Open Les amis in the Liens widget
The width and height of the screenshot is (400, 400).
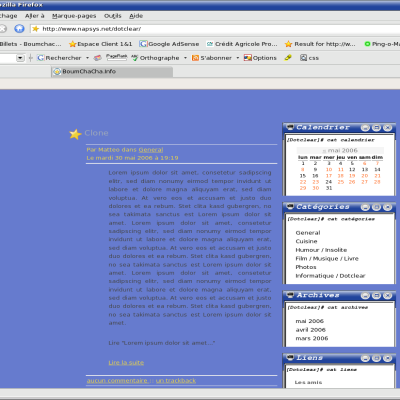click(x=308, y=382)
